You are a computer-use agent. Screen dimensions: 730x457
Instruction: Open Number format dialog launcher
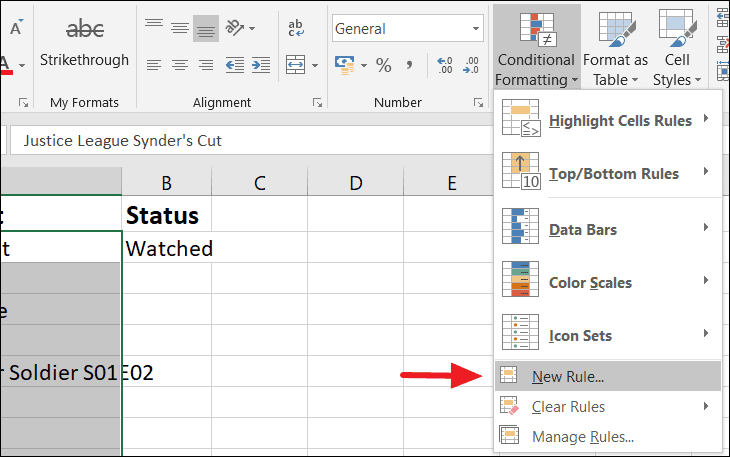[x=478, y=102]
